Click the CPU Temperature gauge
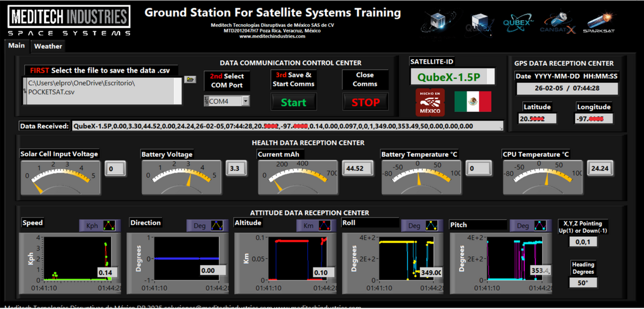This screenshot has height=309, width=644. (x=543, y=178)
